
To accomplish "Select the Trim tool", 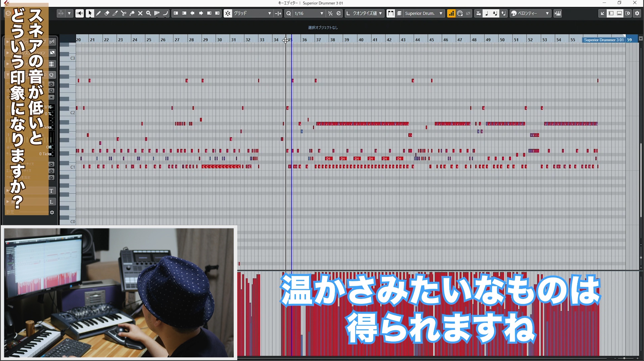I will click(x=115, y=13).
